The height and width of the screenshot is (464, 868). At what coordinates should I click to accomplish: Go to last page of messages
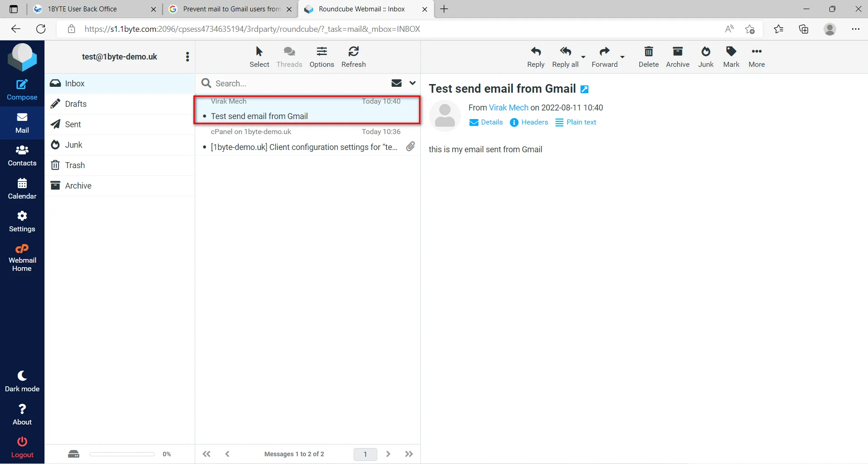pos(409,454)
